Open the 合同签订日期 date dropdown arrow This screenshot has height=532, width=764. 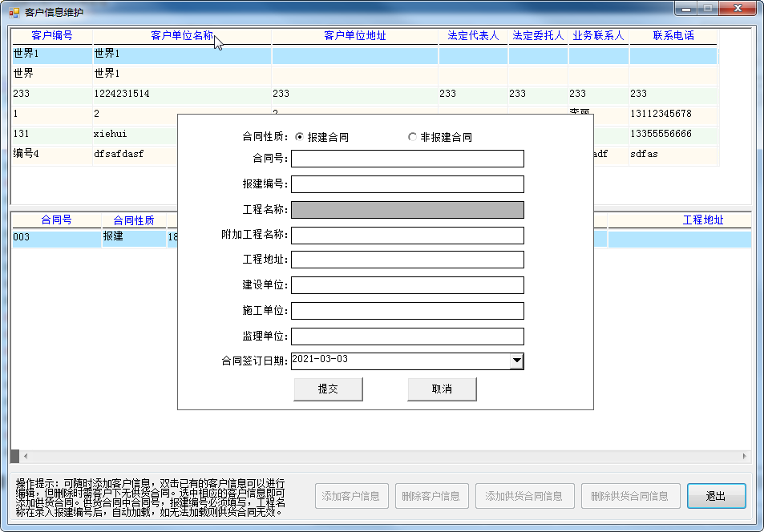coord(516,361)
